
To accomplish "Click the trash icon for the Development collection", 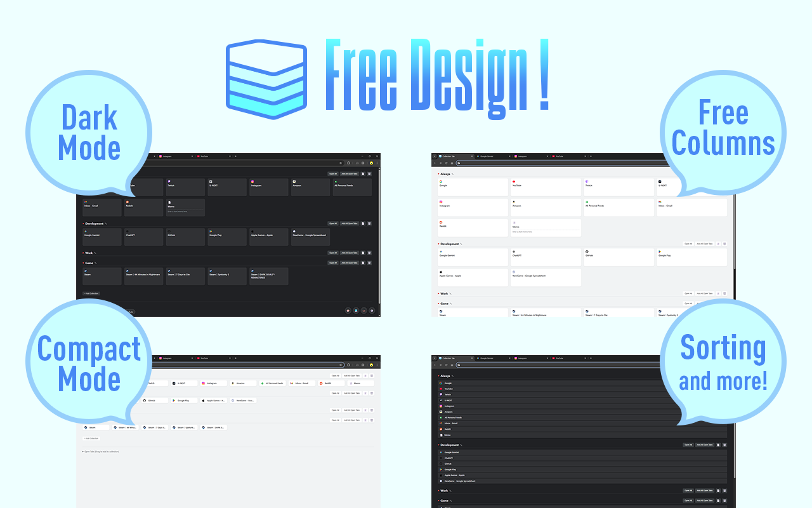I will click(369, 224).
